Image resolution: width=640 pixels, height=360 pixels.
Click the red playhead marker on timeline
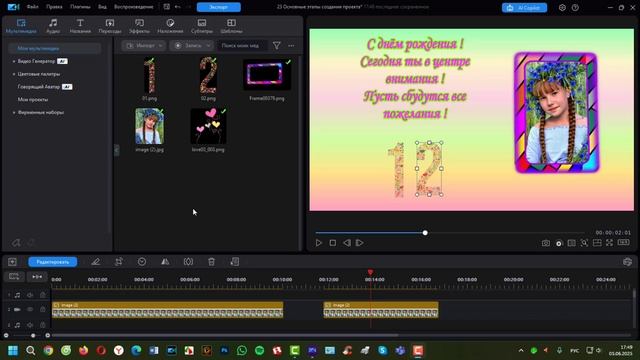[x=370, y=272]
